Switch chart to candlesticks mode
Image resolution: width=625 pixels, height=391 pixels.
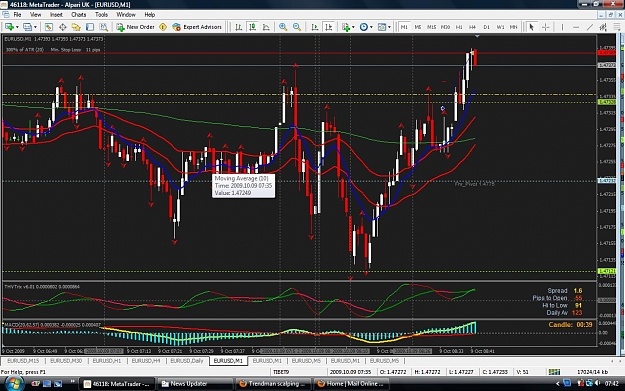252,27
